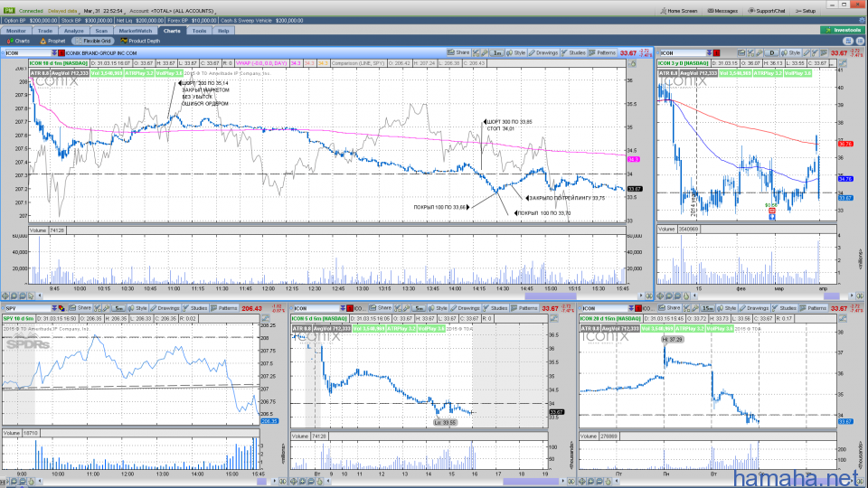Open Patterns menu in ICON 15m chart
Screen dimensions: 868x488
tap(813, 308)
